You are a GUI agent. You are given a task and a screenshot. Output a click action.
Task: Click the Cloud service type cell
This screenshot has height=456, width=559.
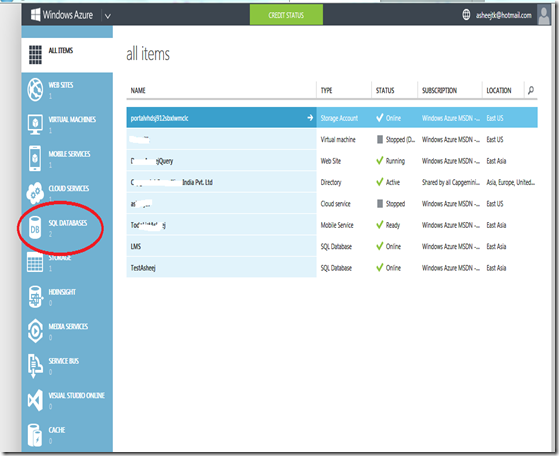[x=335, y=204]
